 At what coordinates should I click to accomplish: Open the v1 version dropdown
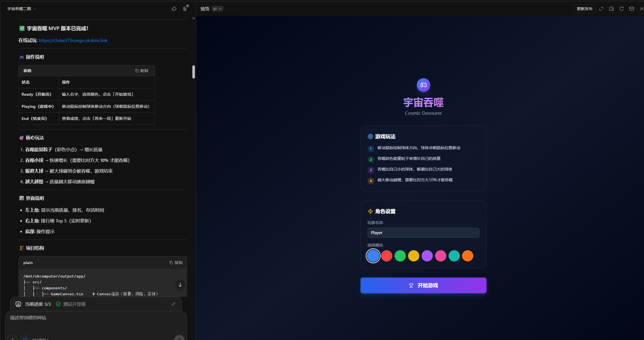[217, 9]
